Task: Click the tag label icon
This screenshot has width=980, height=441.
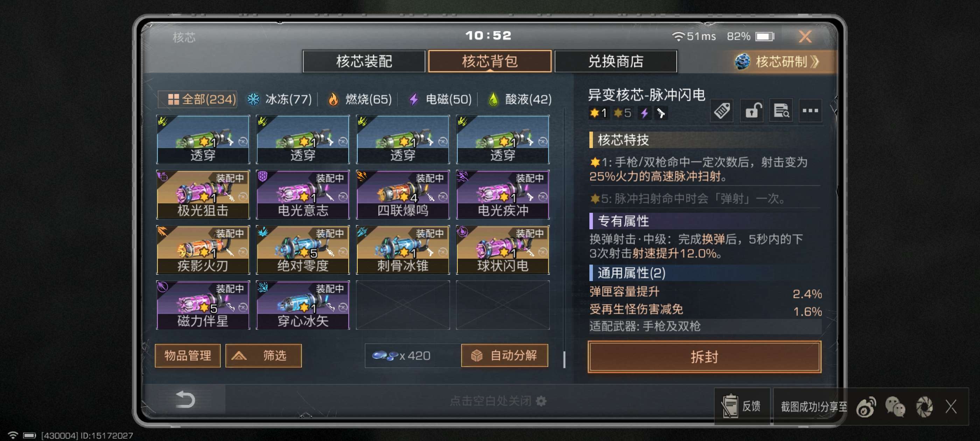Action: point(722,111)
